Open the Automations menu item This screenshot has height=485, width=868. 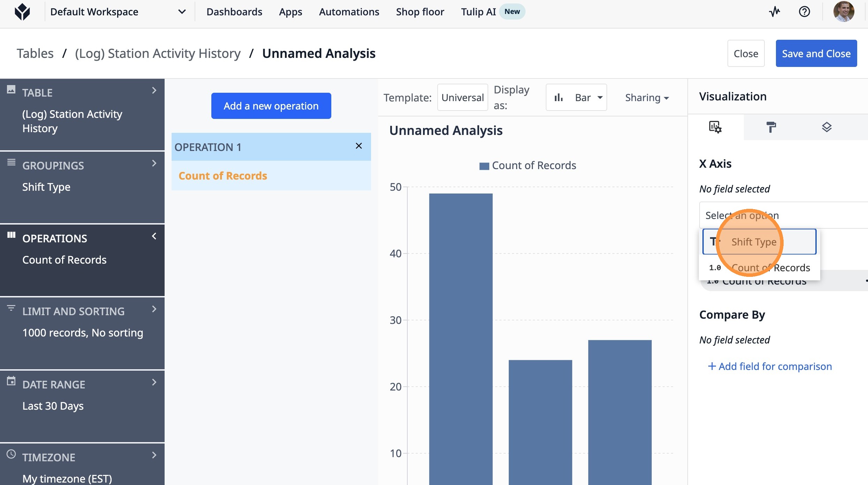[x=349, y=12]
